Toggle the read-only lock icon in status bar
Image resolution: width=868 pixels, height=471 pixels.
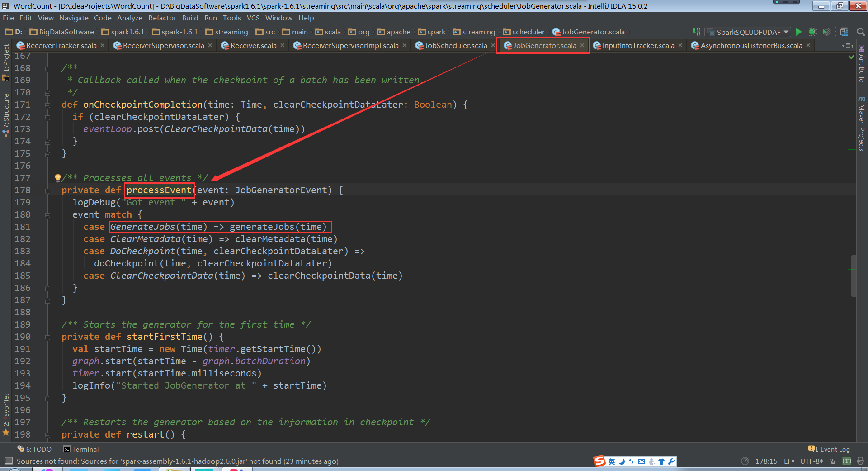(833, 461)
